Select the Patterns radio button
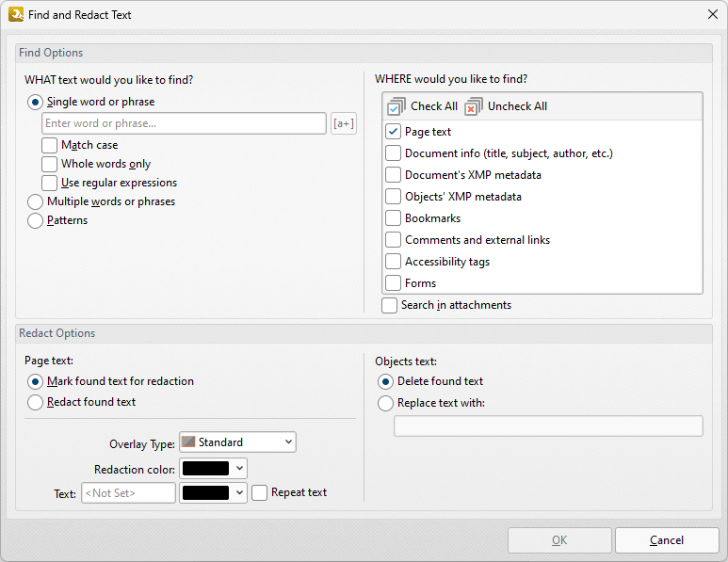Screen dimensions: 728x562 tap(35, 220)
